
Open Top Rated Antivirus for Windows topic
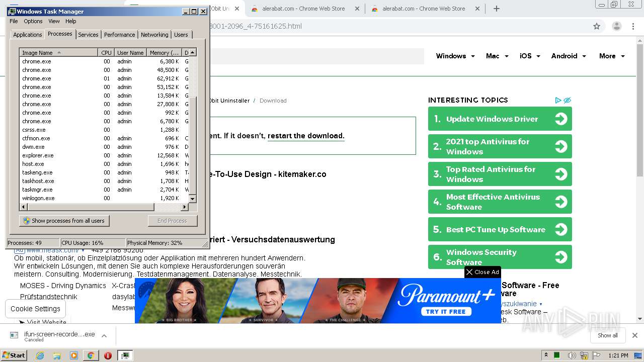coord(500,174)
